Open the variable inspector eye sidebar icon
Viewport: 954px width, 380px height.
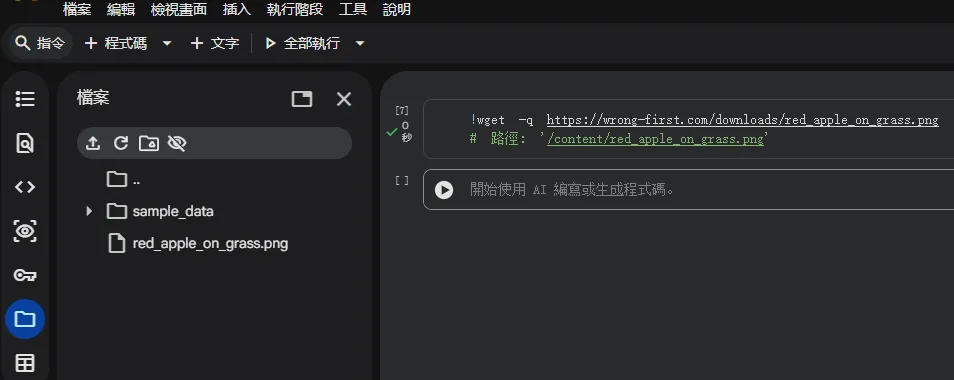pos(25,231)
